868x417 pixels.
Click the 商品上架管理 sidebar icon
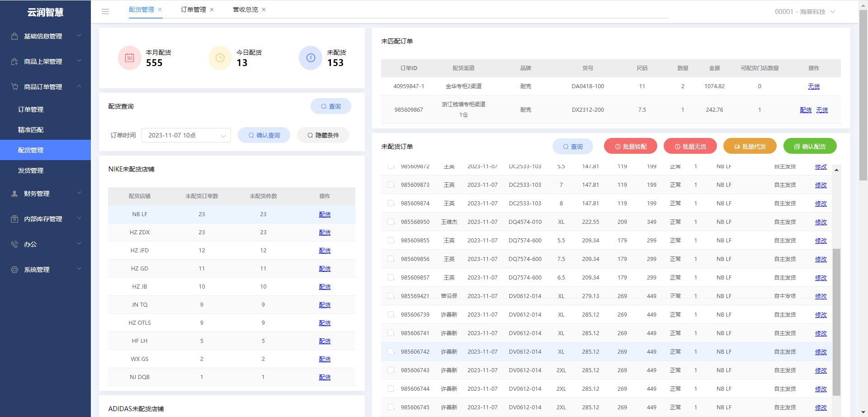(x=14, y=62)
